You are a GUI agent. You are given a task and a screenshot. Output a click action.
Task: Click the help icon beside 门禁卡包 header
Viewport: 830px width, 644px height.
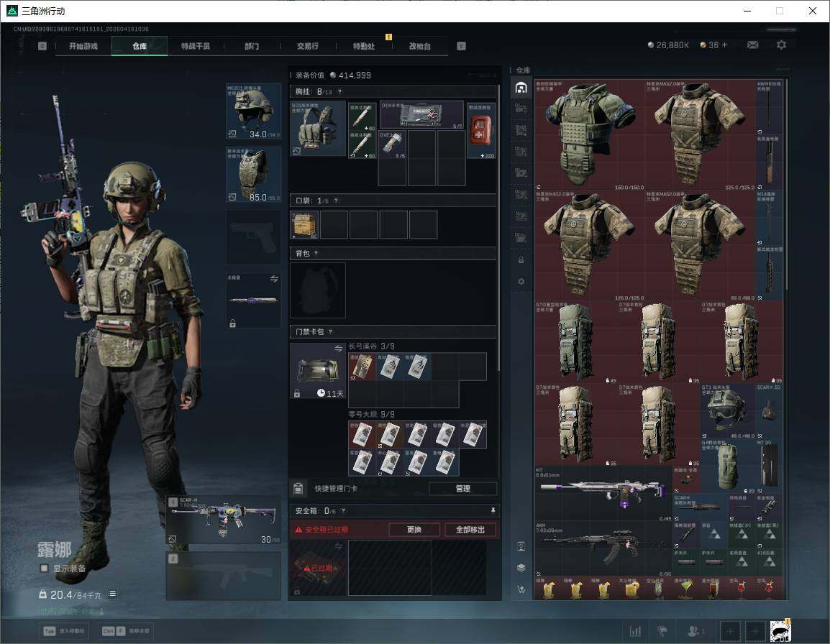331,332
